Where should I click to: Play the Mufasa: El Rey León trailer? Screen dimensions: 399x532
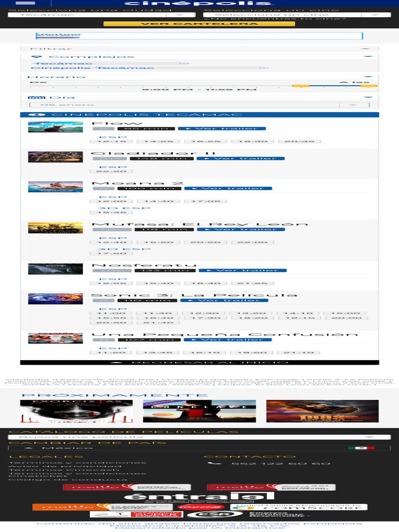241,229
